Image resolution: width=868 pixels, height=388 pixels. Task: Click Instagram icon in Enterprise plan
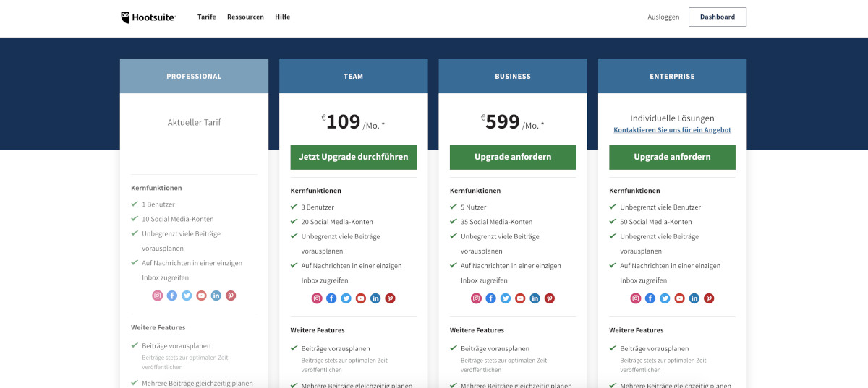point(636,298)
